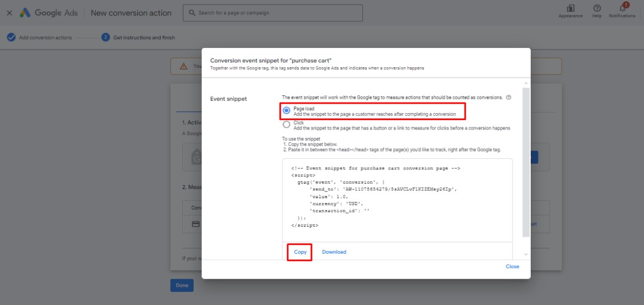This screenshot has width=644, height=305.
Task: Click the Google tag icon behind the dialog
Action: coord(196,157)
